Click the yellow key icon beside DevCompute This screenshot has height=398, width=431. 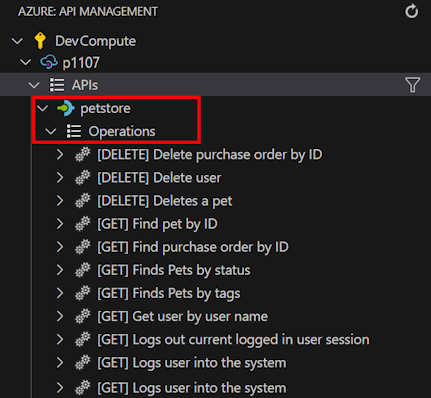(x=40, y=41)
